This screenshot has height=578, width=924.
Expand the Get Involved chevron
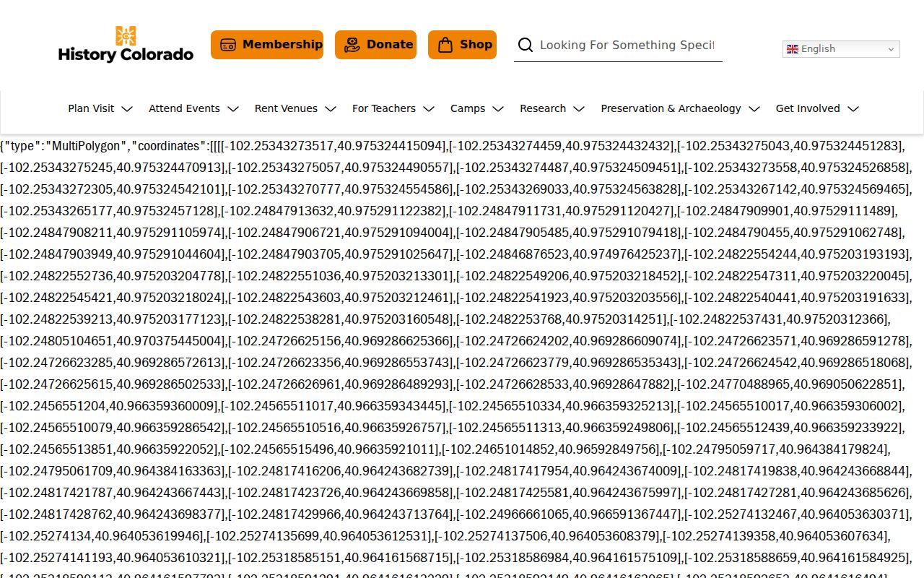click(853, 109)
